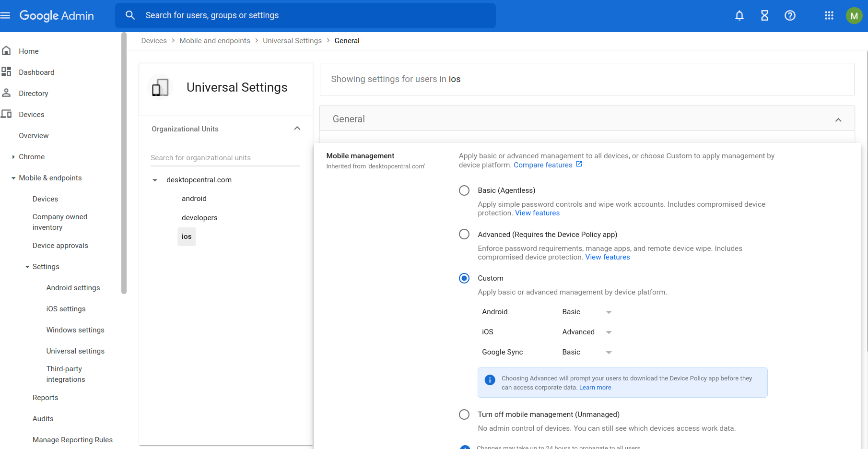
Task: Open the main hamburger menu
Action: [6, 15]
